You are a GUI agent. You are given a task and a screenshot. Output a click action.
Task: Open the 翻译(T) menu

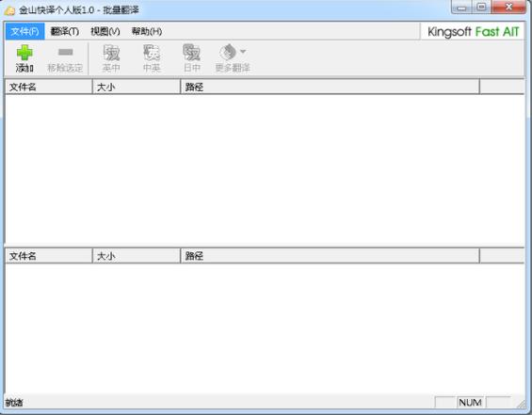pos(65,32)
